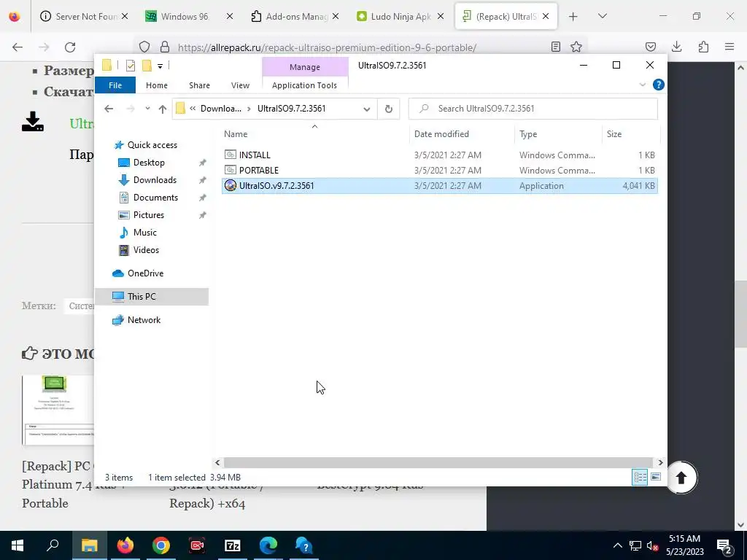Image resolution: width=747 pixels, height=560 pixels.
Task: Open Explorer help question mark
Action: (x=659, y=85)
